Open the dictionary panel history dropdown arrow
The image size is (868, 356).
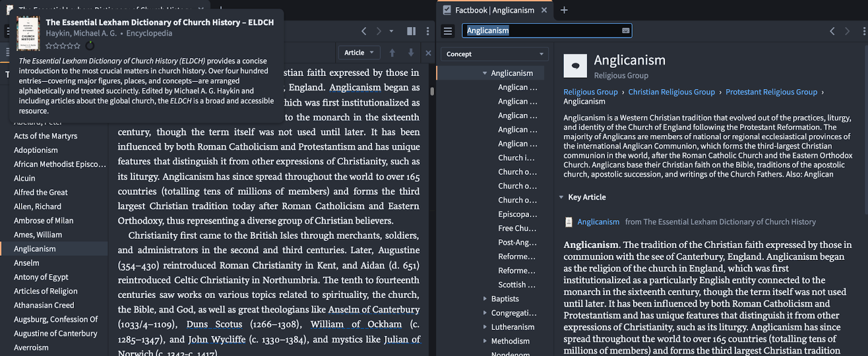[x=391, y=31]
